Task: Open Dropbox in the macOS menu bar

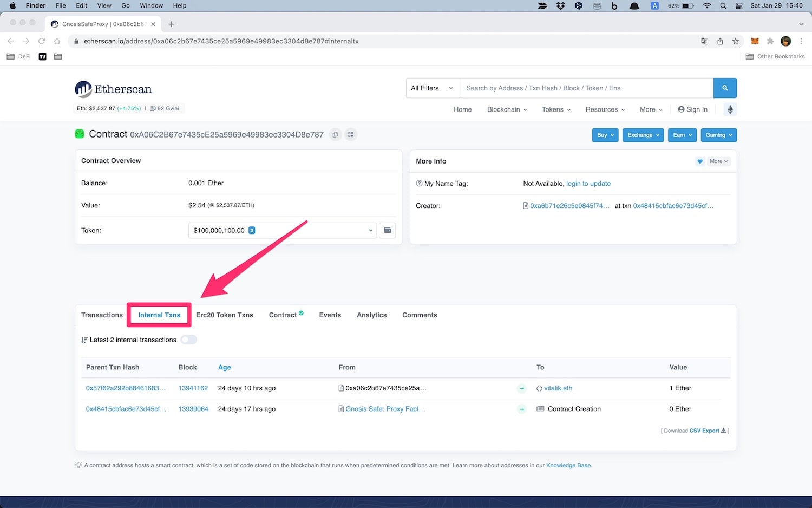Action: (561, 5)
